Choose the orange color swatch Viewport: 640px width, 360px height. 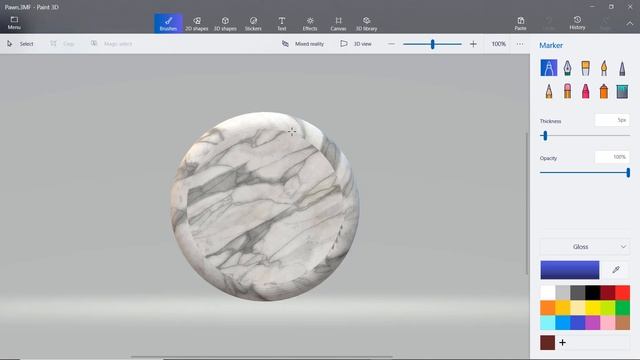(x=548, y=308)
